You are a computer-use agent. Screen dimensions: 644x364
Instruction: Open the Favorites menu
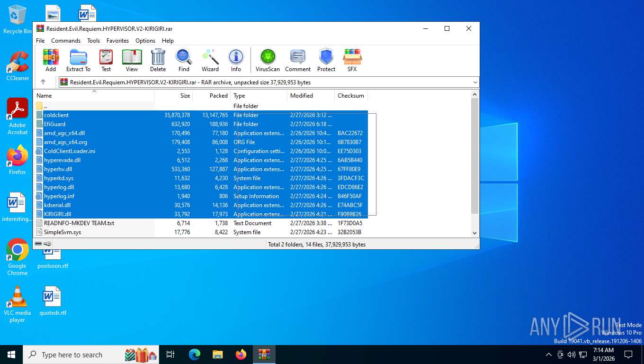point(117,41)
